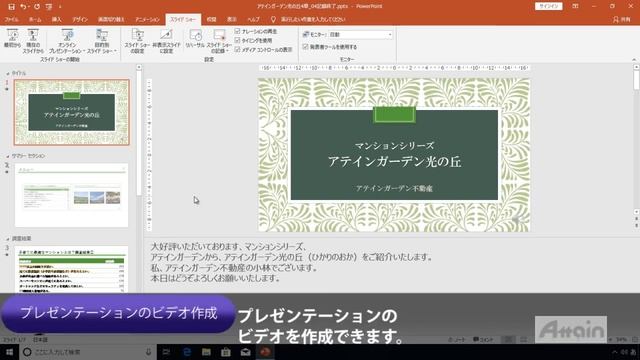Viewport: 640px width, 360px height.
Task: Open the Animations (アニメーション) tab
Action: [147, 19]
